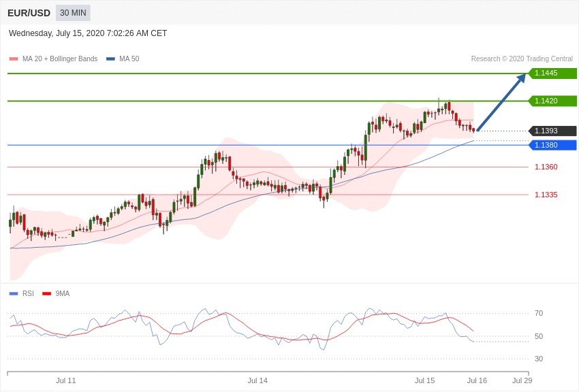This screenshot has width=579, height=392.
Task: Click the 1.1393 current price tag
Action: pyautogui.click(x=552, y=131)
